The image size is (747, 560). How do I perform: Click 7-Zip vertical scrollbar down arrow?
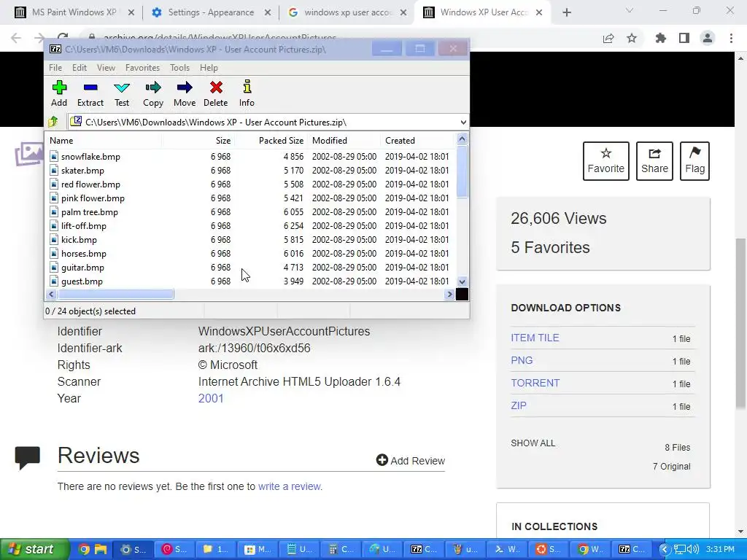click(462, 281)
